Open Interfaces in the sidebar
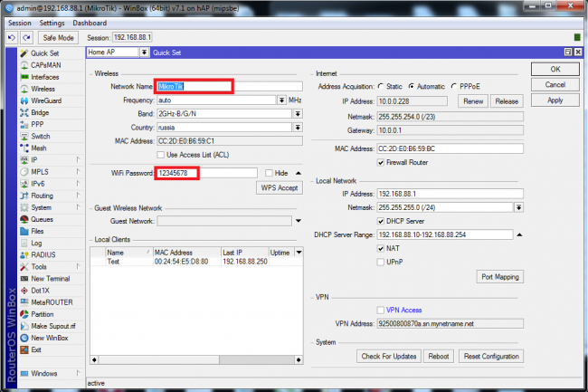Image resolution: width=588 pixels, height=392 pixels. 44,77
